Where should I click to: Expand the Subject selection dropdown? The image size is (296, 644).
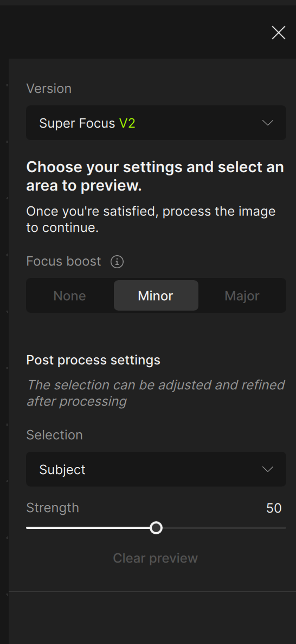(156, 470)
